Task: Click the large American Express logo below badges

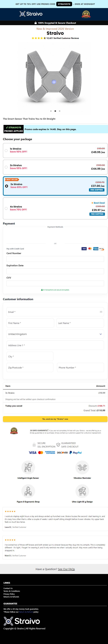Action: (50, 453)
